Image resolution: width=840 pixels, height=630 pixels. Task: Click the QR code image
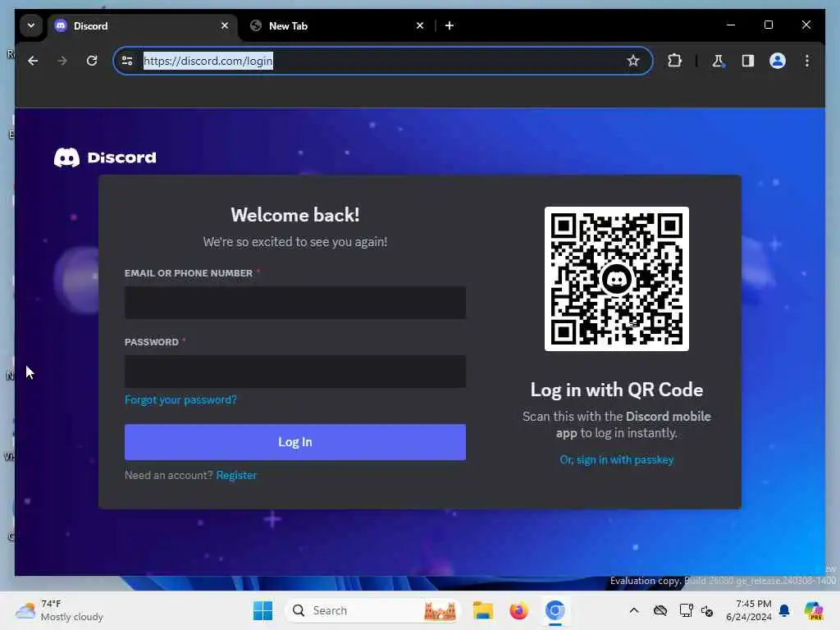coord(617,279)
